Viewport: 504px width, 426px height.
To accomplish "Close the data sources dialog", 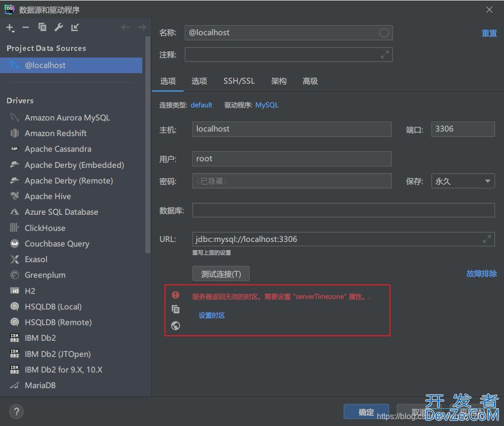I will (489, 10).
